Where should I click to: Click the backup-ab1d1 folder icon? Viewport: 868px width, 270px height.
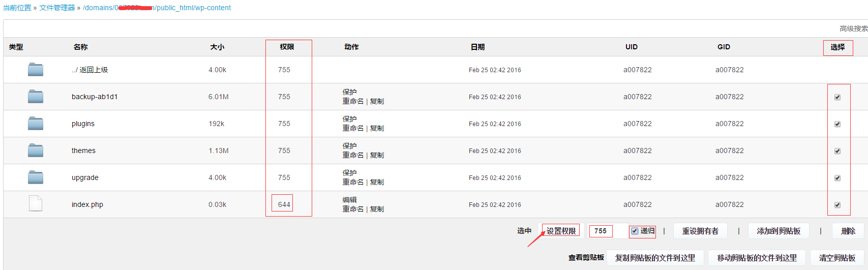tap(36, 97)
